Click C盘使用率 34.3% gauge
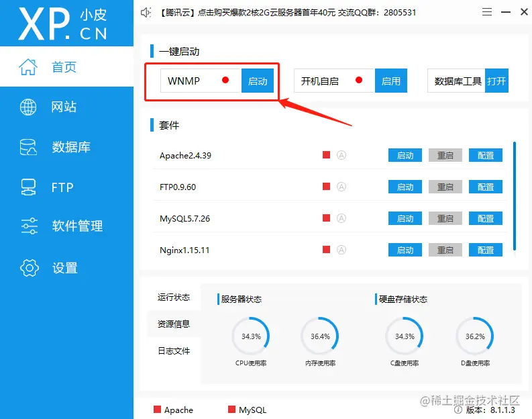This screenshot has height=419, width=532. (x=405, y=336)
